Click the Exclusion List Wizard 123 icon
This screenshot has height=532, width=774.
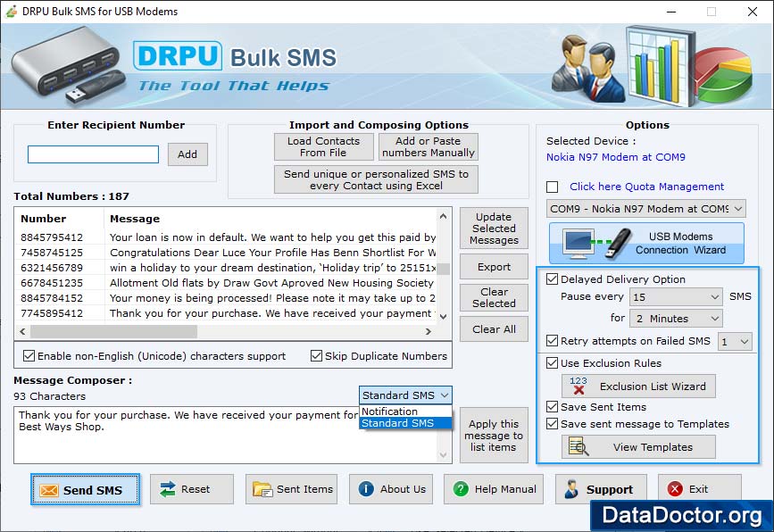(578, 386)
